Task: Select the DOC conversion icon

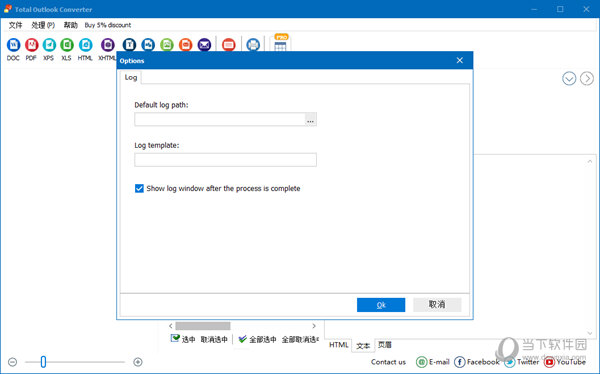Action: pos(13,45)
